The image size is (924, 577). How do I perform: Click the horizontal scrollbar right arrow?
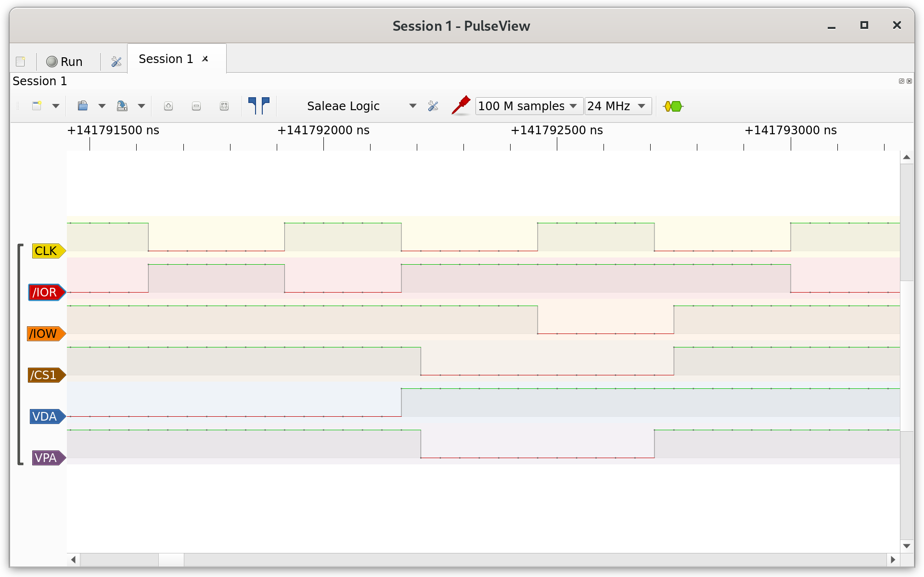[893, 560]
